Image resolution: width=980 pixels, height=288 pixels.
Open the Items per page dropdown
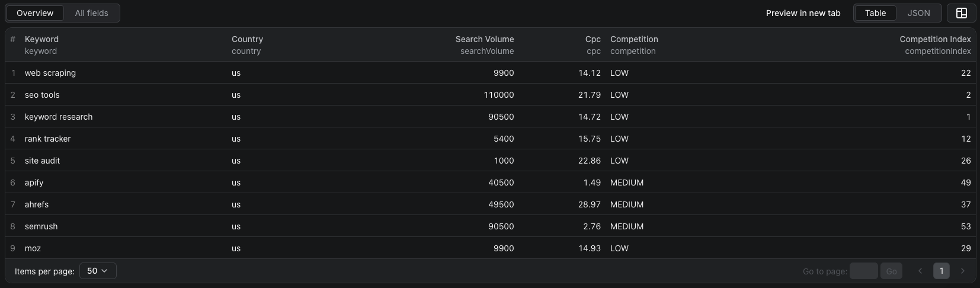pos(98,271)
